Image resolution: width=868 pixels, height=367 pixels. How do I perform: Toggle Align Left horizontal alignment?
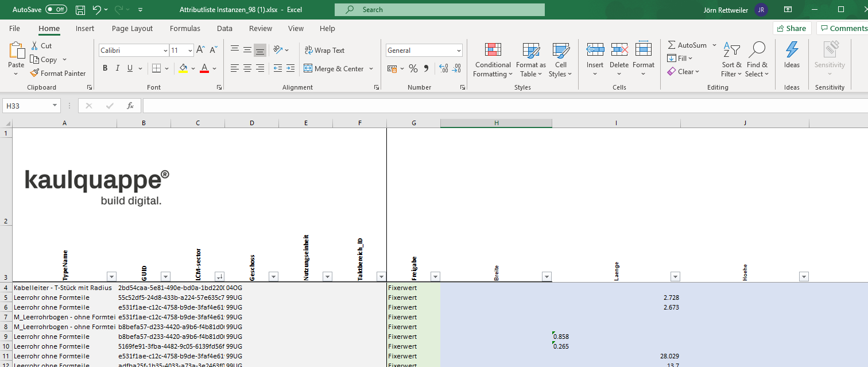tap(235, 68)
